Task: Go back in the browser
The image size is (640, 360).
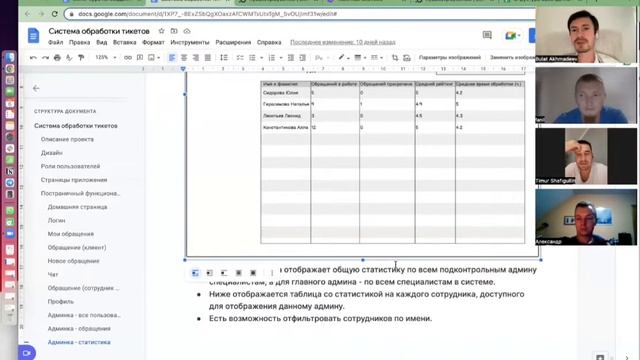Action: pos(28,14)
